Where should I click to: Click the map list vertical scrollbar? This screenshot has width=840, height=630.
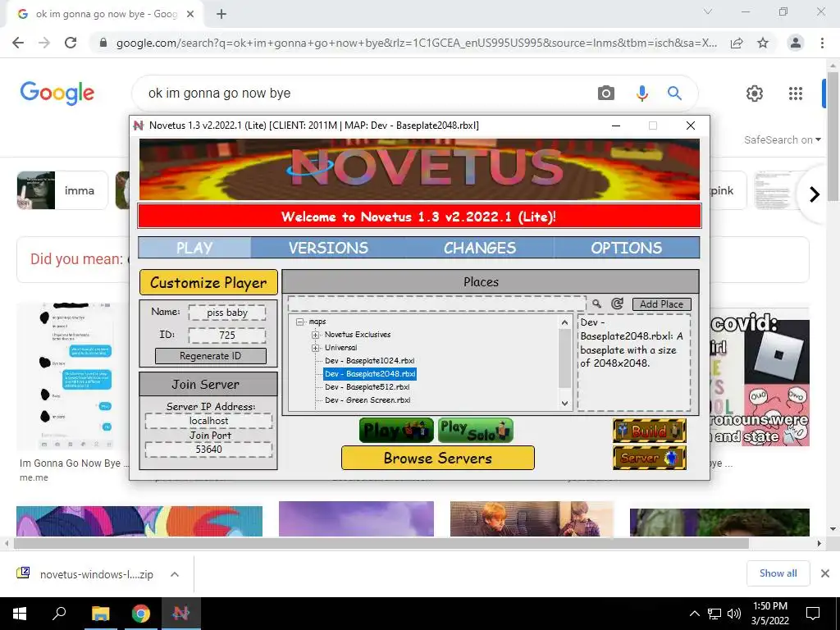tap(564, 358)
